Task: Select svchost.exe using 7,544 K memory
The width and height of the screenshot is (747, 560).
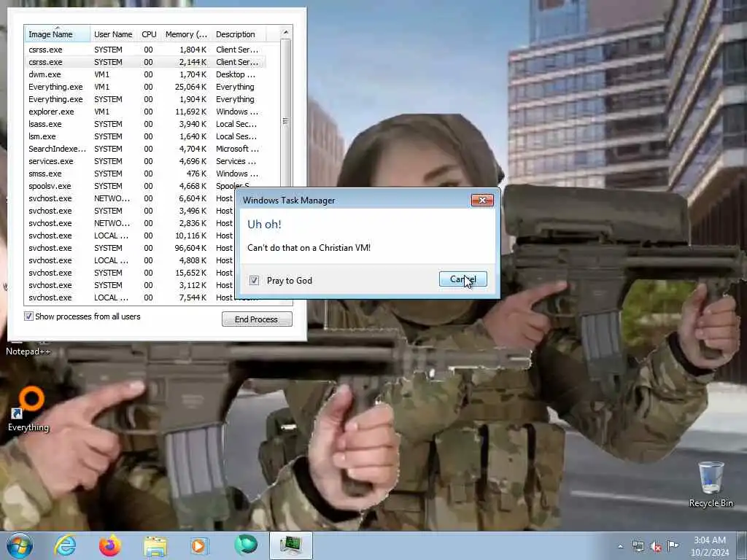Action: click(x=130, y=297)
